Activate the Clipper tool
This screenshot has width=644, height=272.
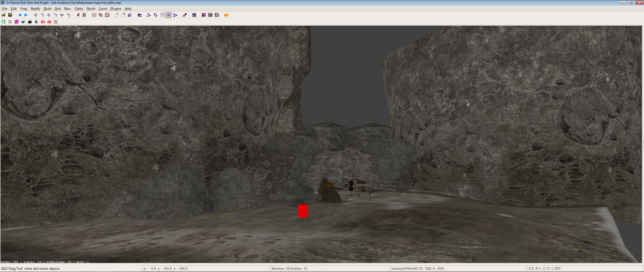point(175,15)
